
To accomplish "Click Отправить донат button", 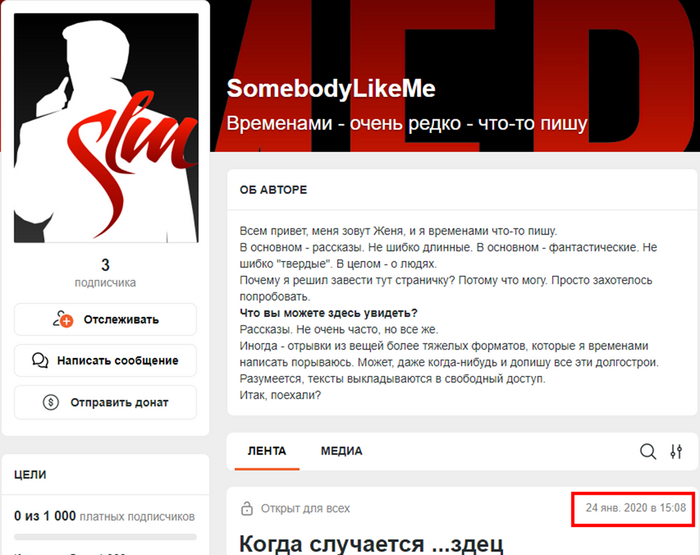I will tap(105, 402).
